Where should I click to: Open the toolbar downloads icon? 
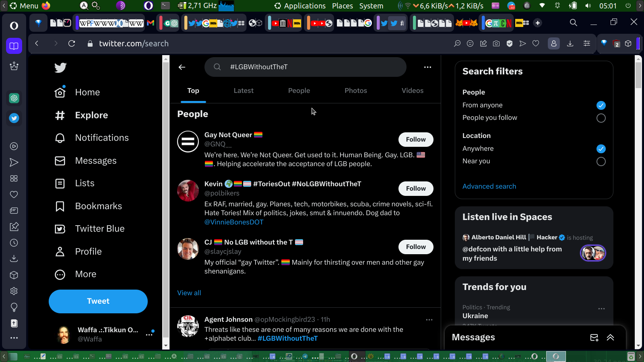pos(570,43)
